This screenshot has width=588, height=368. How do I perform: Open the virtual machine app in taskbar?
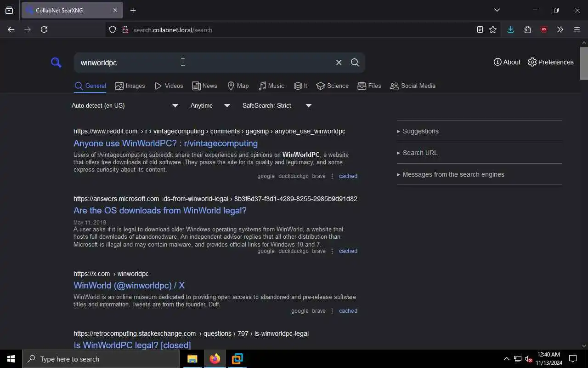[x=237, y=359]
